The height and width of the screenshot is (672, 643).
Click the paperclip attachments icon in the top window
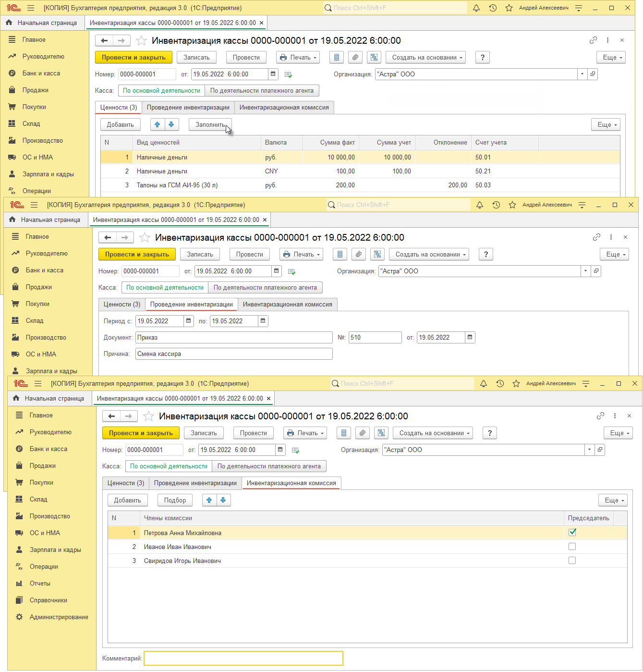(x=355, y=57)
